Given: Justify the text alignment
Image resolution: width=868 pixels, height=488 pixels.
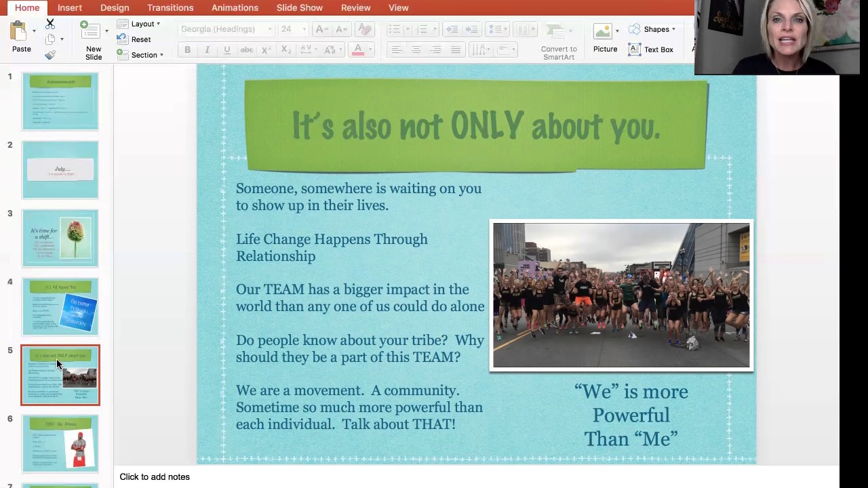Looking at the screenshot, I should (x=456, y=49).
